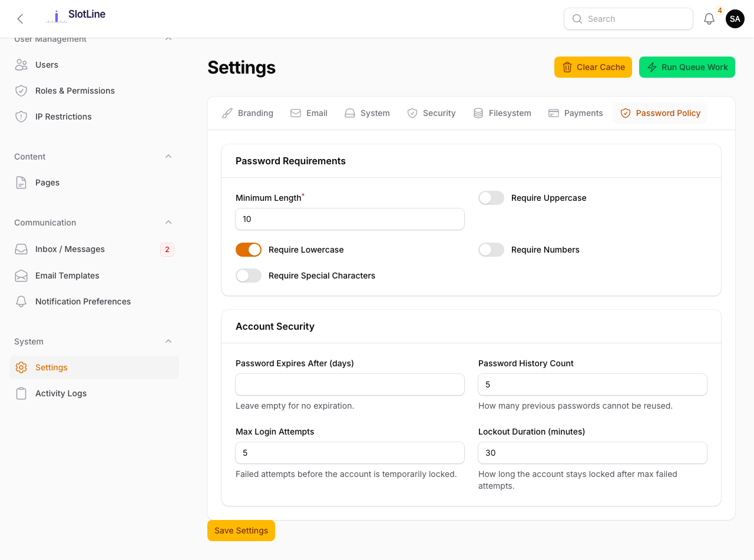The height and width of the screenshot is (560, 754).
Task: Open IP Restrictions page
Action: point(94,117)
